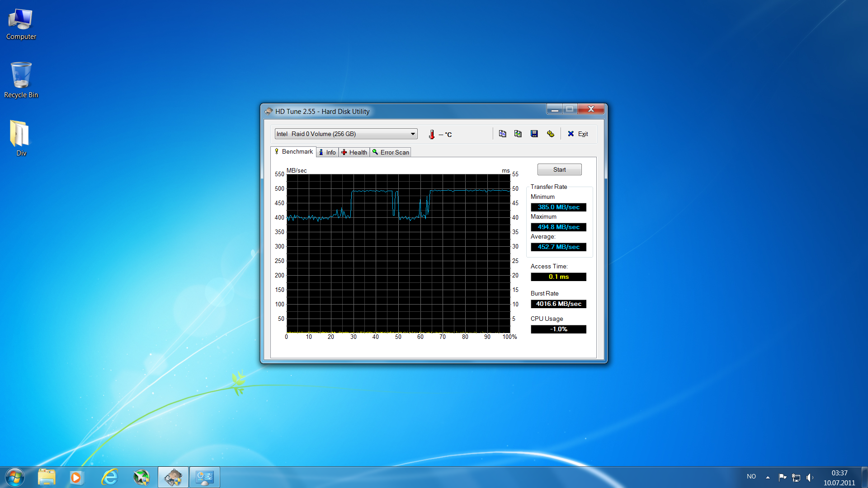Open the green-arrow globe taskbar icon

click(142, 477)
